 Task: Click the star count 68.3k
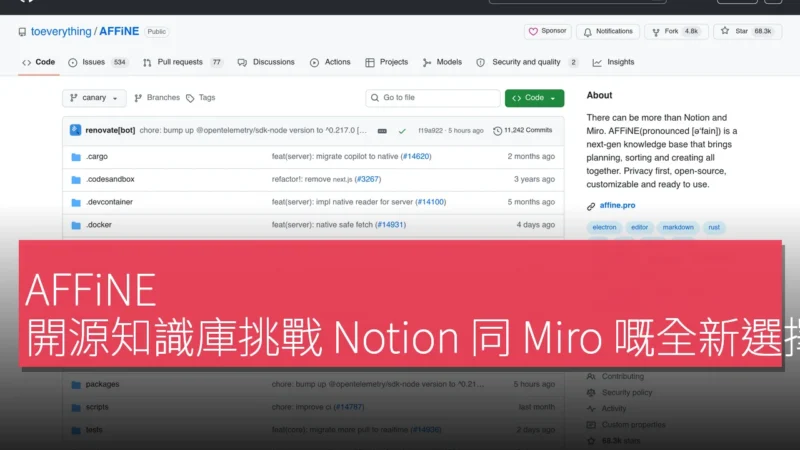click(763, 31)
